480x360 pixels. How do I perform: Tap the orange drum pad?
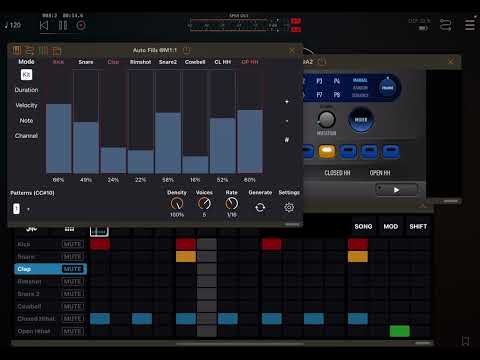[327, 151]
